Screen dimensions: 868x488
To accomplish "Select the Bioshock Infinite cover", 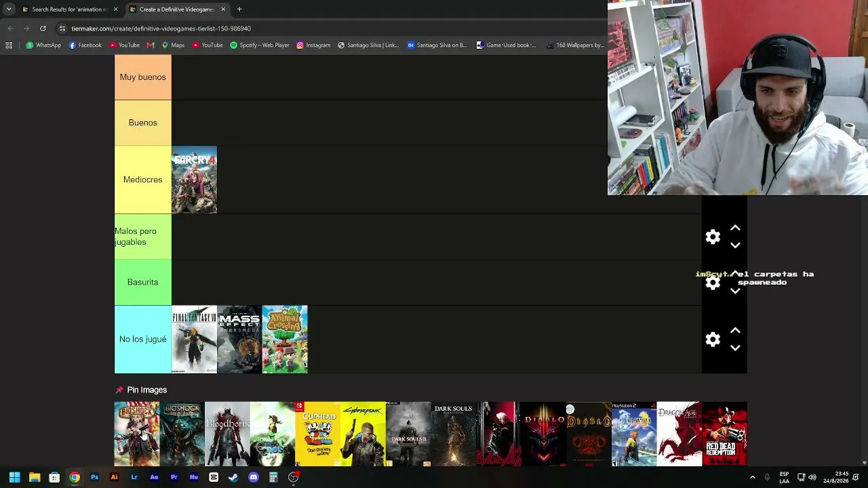I will click(x=136, y=434).
